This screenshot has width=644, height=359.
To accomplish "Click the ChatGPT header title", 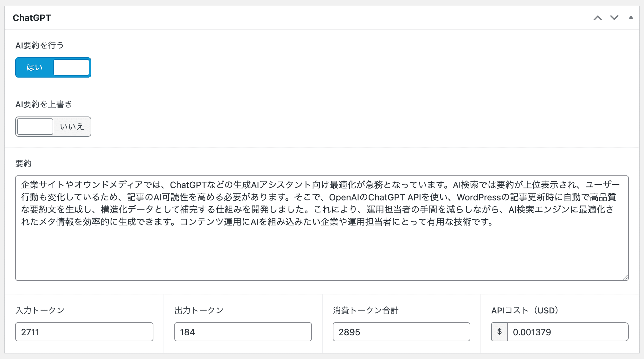I will click(x=32, y=18).
